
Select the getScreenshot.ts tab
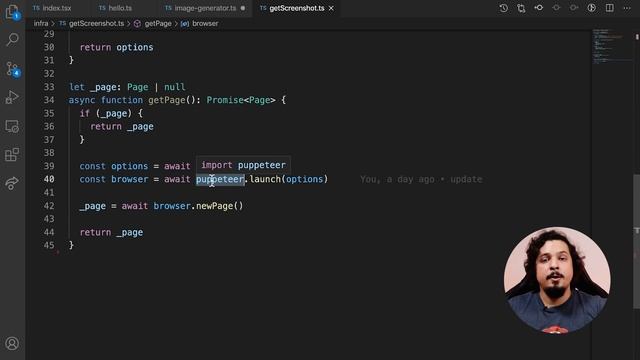(296, 8)
